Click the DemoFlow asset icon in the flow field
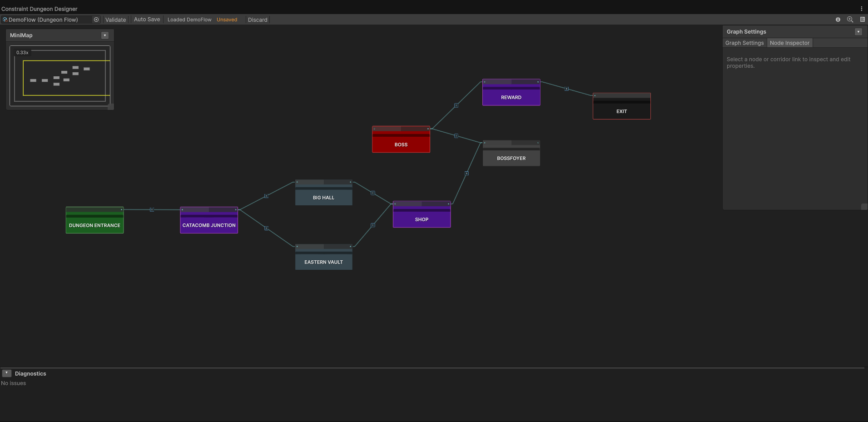This screenshot has width=868, height=422. pyautogui.click(x=5, y=20)
